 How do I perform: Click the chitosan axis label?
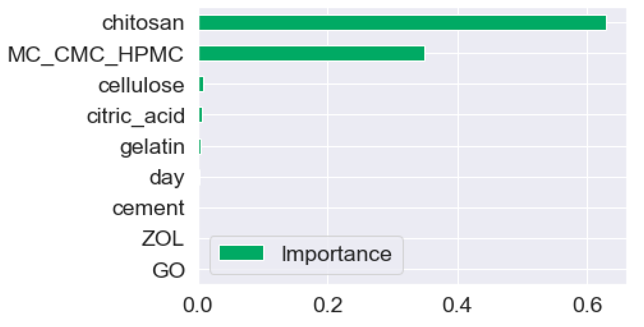(x=143, y=23)
